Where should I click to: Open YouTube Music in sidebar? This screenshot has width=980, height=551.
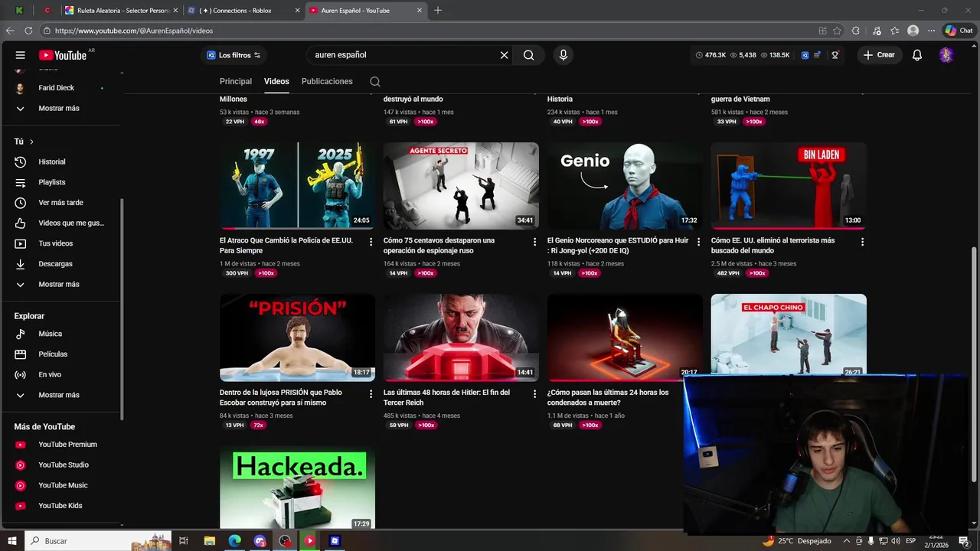coord(60,485)
